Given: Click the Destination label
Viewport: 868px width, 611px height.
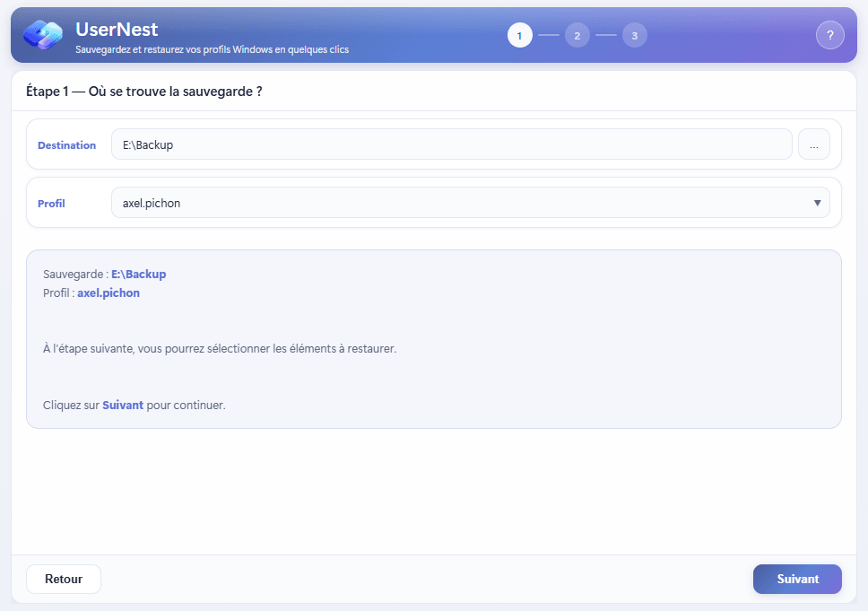Looking at the screenshot, I should [66, 144].
